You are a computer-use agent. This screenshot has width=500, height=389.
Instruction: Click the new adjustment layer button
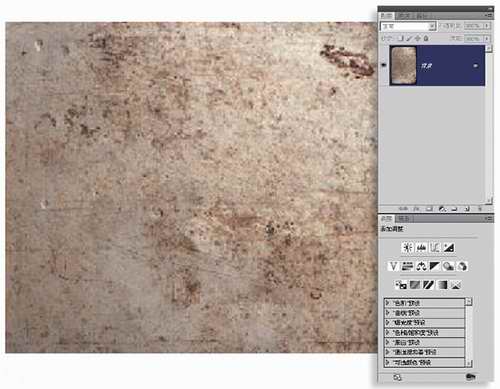click(x=442, y=209)
